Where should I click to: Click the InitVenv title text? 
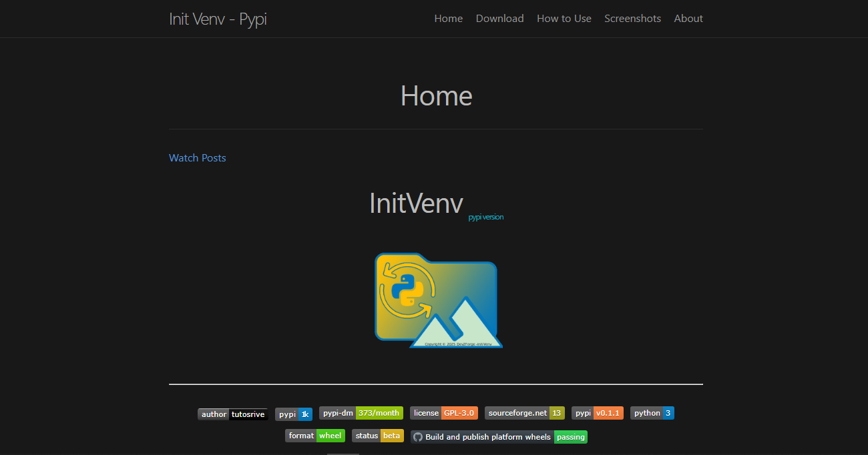pos(416,203)
